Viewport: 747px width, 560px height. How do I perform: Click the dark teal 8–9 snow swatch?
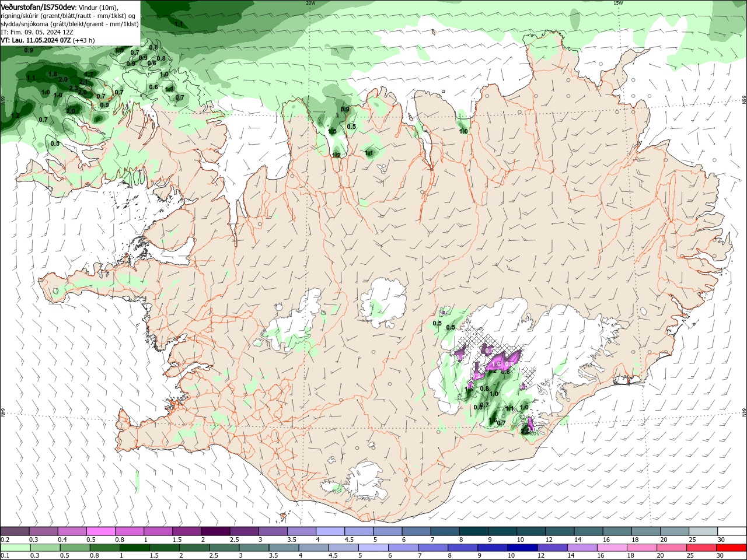tap(473, 531)
